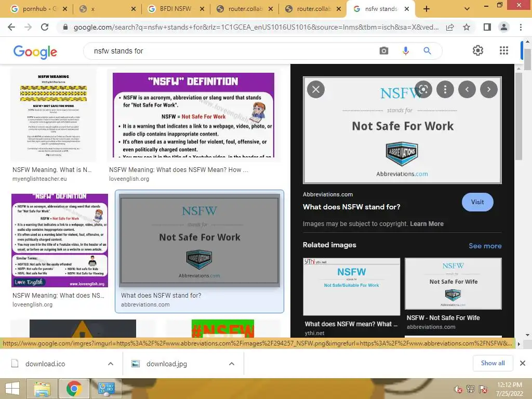Open download.ico file in bar

(x=45, y=364)
